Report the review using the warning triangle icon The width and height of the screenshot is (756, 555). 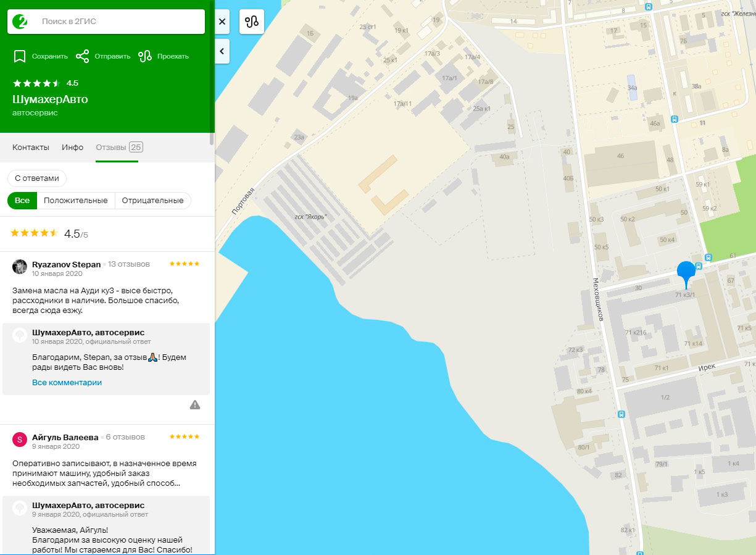(195, 405)
